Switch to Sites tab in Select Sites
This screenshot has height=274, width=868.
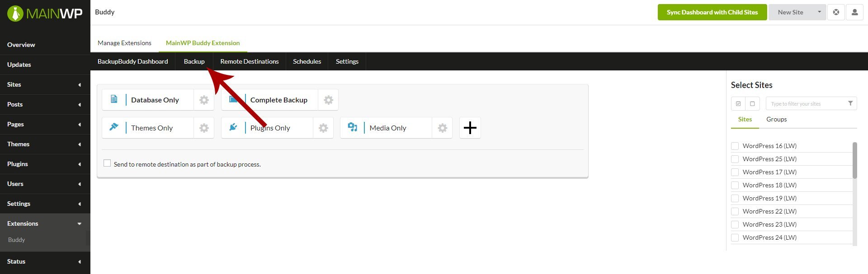745,119
